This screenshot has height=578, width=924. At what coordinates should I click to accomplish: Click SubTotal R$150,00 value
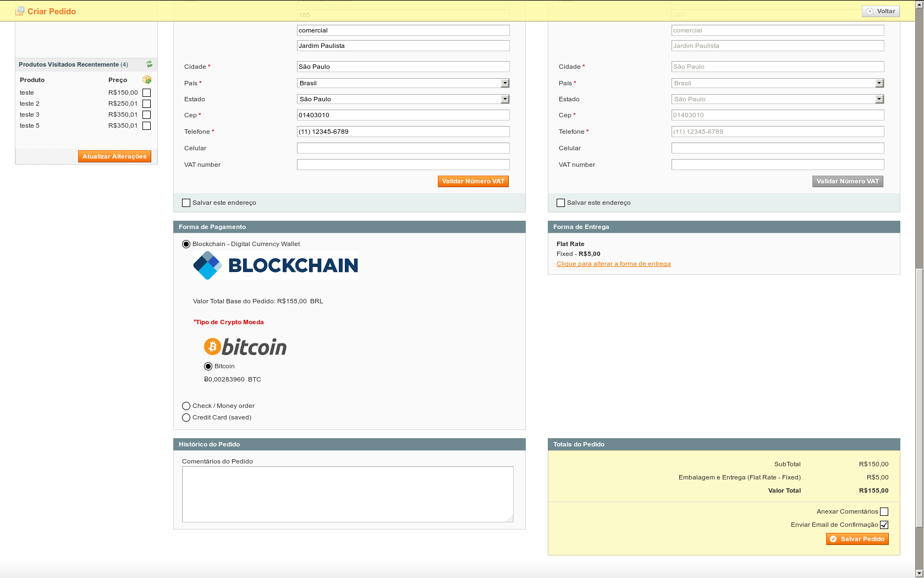873,465
